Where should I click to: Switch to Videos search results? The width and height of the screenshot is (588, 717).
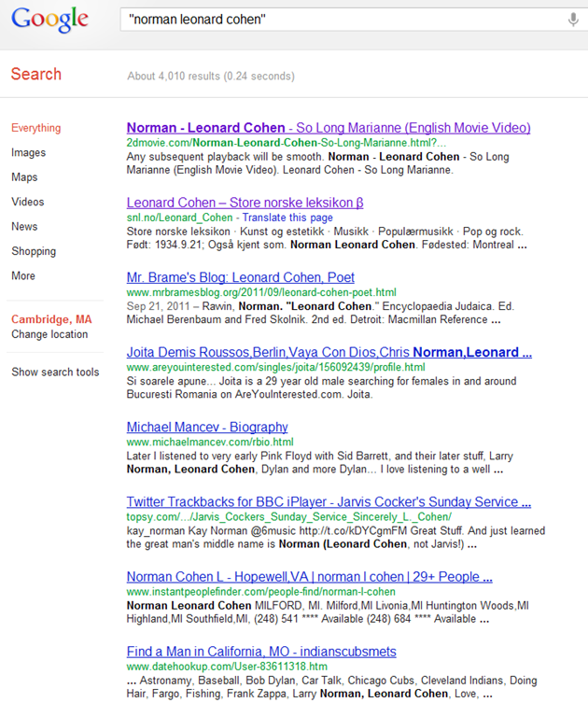27,202
